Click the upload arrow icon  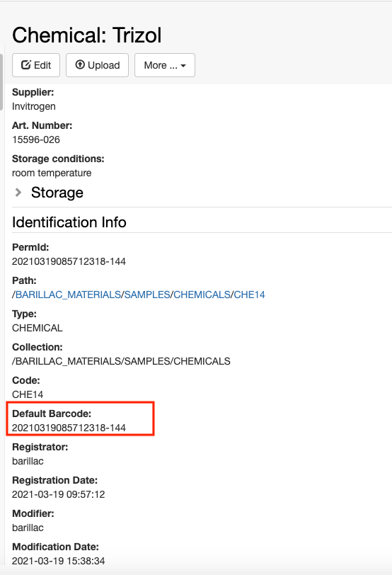click(x=80, y=64)
